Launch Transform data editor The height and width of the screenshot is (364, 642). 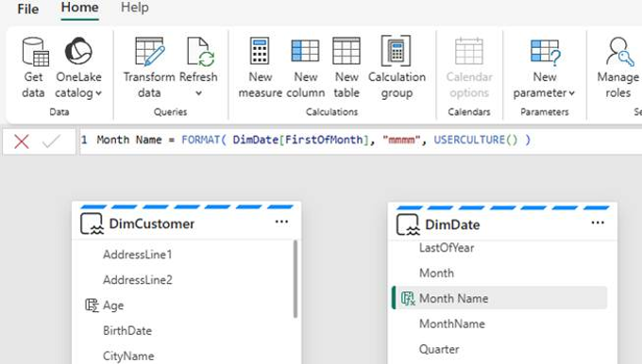(149, 68)
